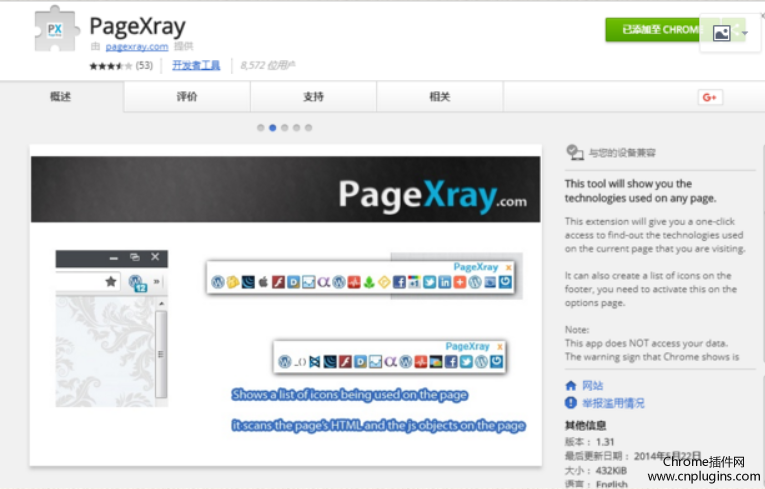Click the LinkedIn icon in the upper icon bar

444,282
